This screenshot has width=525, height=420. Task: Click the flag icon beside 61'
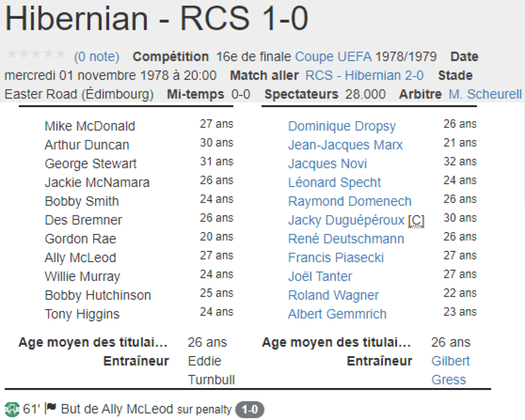[x=51, y=409]
